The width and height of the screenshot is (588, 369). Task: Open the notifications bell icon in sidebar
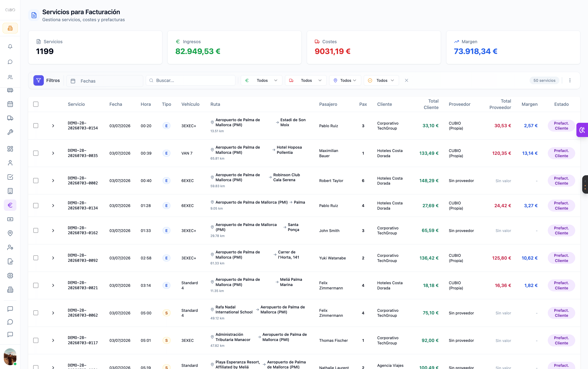[10, 46]
